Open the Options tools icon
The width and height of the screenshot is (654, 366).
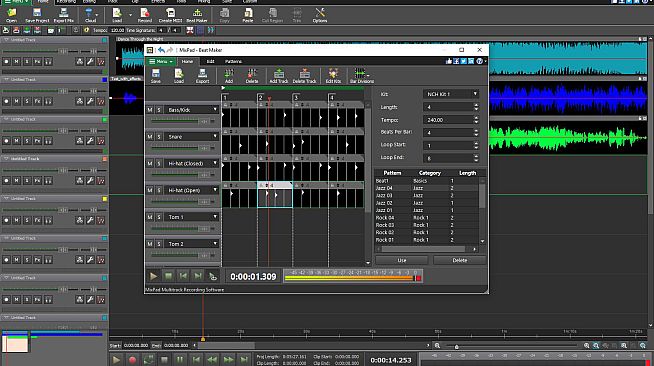click(x=320, y=15)
